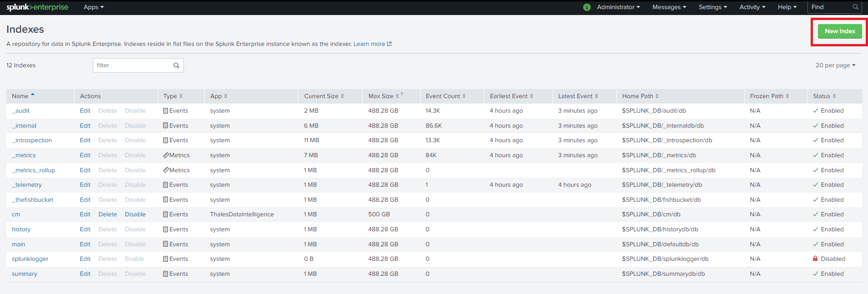Screen dimensions: 868x294
Task: Disable the cm index
Action: click(135, 214)
